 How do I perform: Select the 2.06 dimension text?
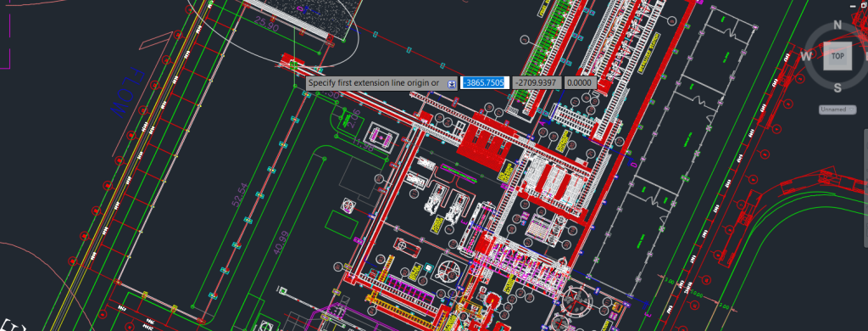[x=354, y=119]
